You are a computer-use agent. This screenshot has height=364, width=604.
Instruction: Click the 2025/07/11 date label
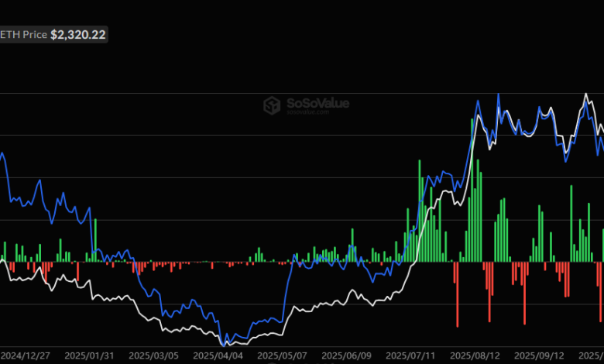point(410,355)
